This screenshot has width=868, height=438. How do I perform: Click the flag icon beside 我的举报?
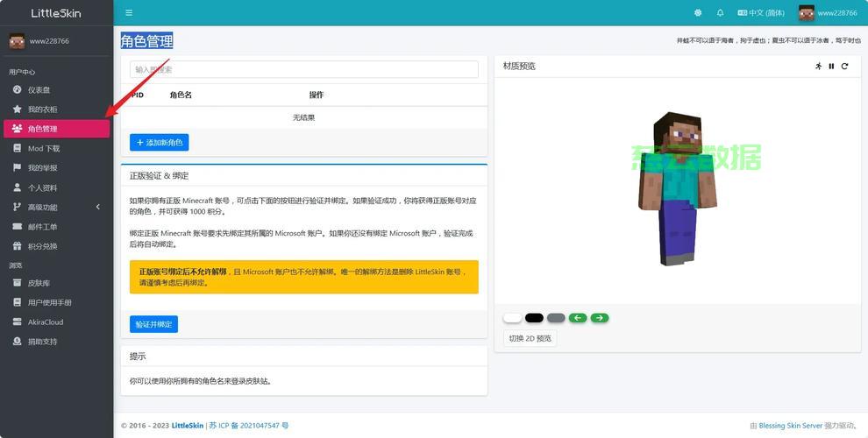coord(18,167)
